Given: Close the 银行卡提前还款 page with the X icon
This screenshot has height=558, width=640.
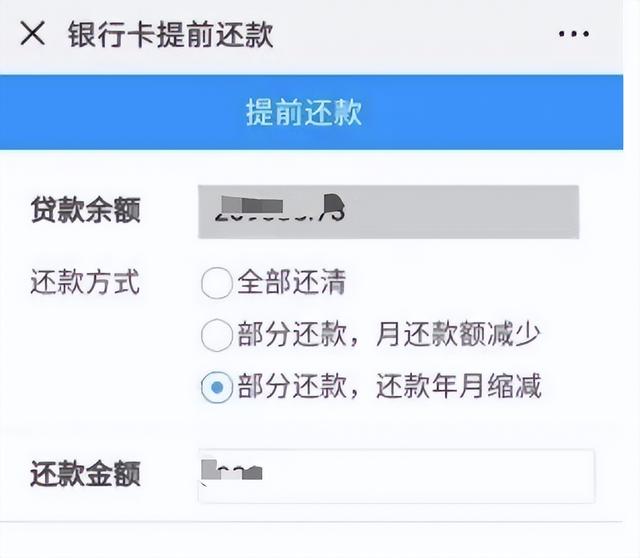Looking at the screenshot, I should 33,33.
